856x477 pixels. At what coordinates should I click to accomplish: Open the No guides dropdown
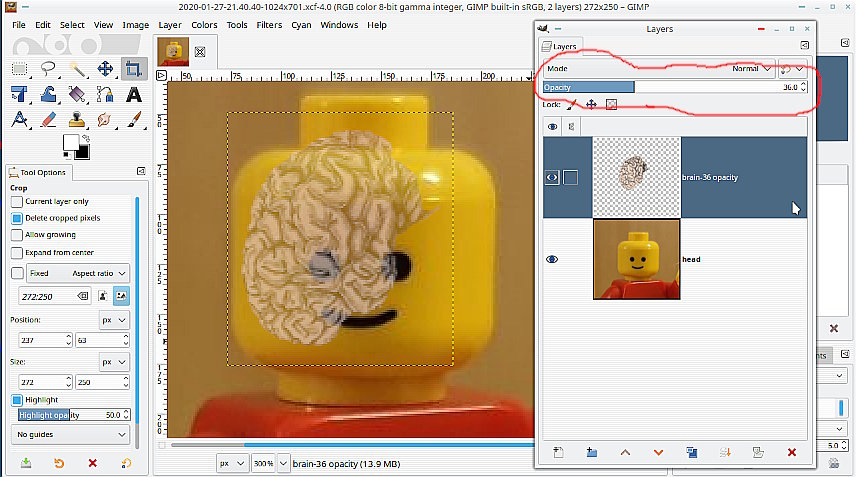coord(70,434)
